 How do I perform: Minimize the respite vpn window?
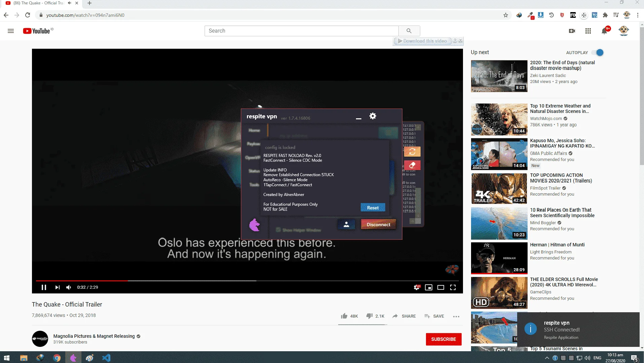click(359, 118)
